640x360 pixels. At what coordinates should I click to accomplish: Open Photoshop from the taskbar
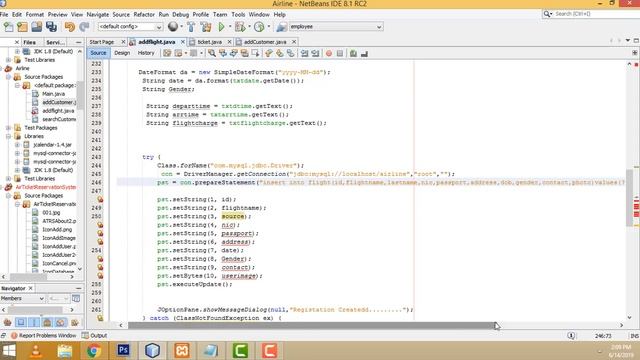tap(123, 350)
